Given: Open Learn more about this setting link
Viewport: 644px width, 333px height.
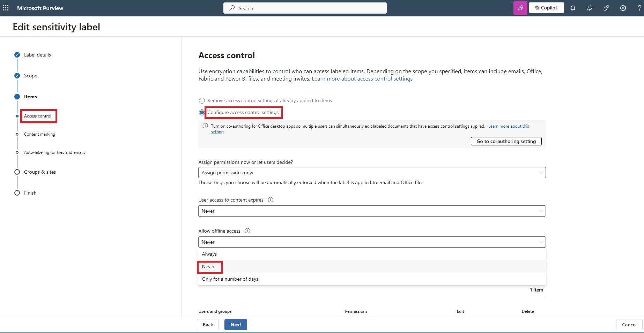Looking at the screenshot, I should (509, 126).
